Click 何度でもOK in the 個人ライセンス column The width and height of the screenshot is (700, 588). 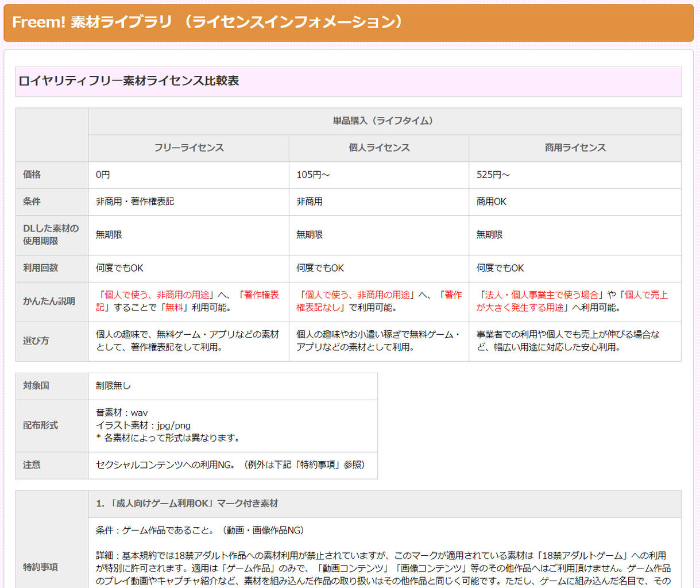pyautogui.click(x=379, y=269)
